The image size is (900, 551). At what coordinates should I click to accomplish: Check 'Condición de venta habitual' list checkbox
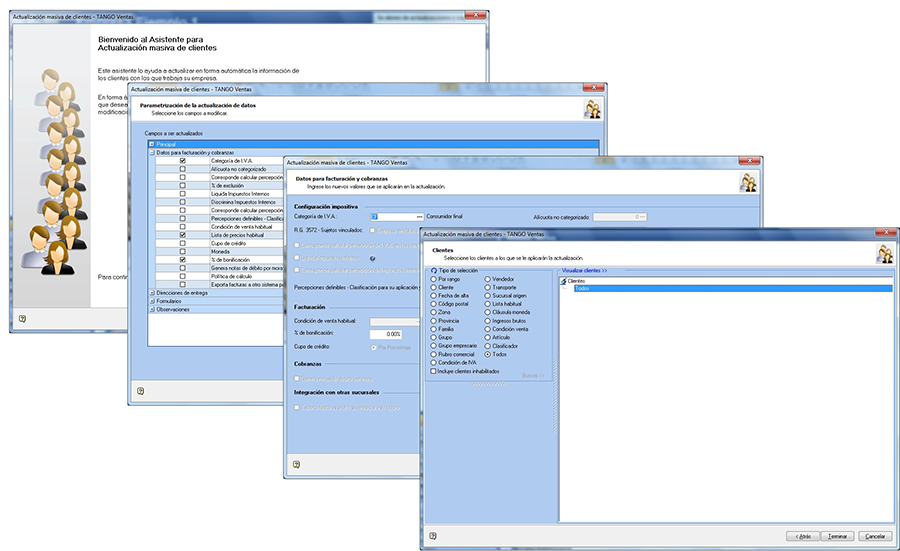(183, 227)
